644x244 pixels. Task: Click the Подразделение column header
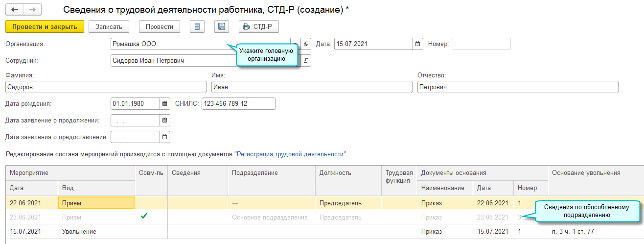click(254, 172)
